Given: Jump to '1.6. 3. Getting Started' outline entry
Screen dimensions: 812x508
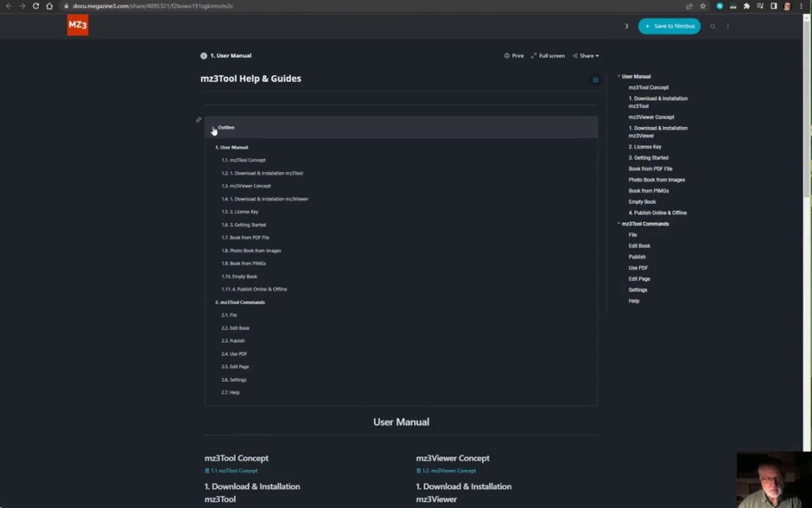Looking at the screenshot, I should 243,225.
